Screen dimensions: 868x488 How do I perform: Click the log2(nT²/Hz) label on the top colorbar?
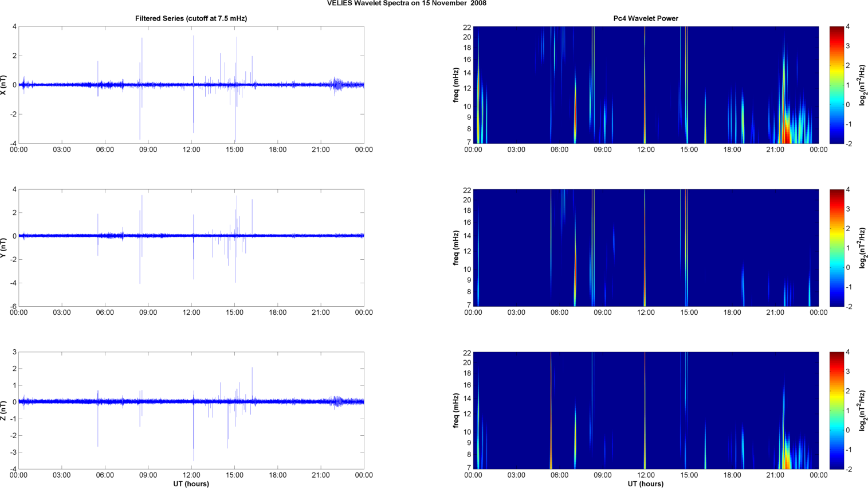[x=862, y=85]
